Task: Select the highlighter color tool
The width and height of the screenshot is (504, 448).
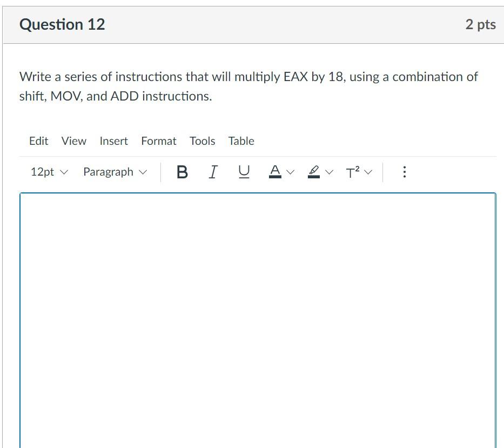Action: coord(313,172)
